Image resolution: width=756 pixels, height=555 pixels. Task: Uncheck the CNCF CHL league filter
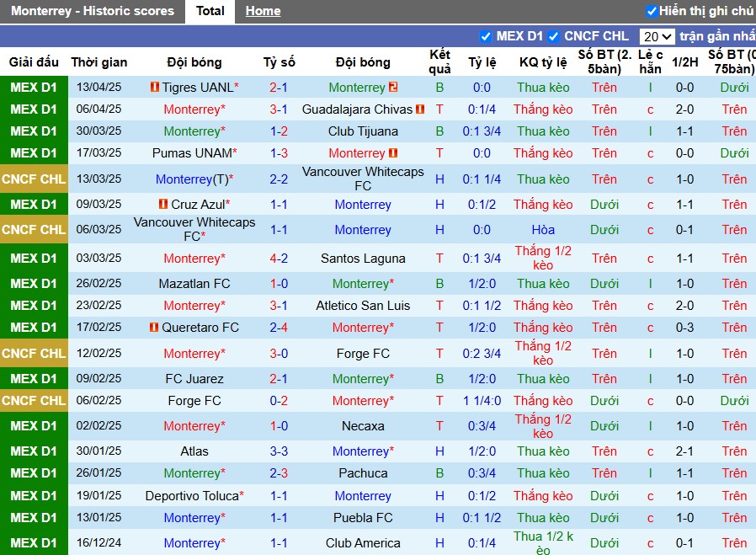tap(553, 36)
